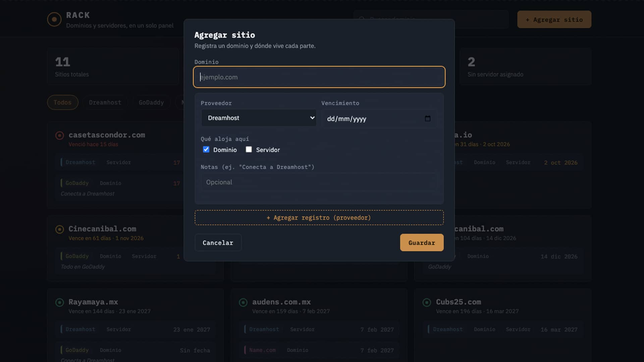Select the Todos filter tab
The height and width of the screenshot is (362, 644).
pyautogui.click(x=63, y=103)
